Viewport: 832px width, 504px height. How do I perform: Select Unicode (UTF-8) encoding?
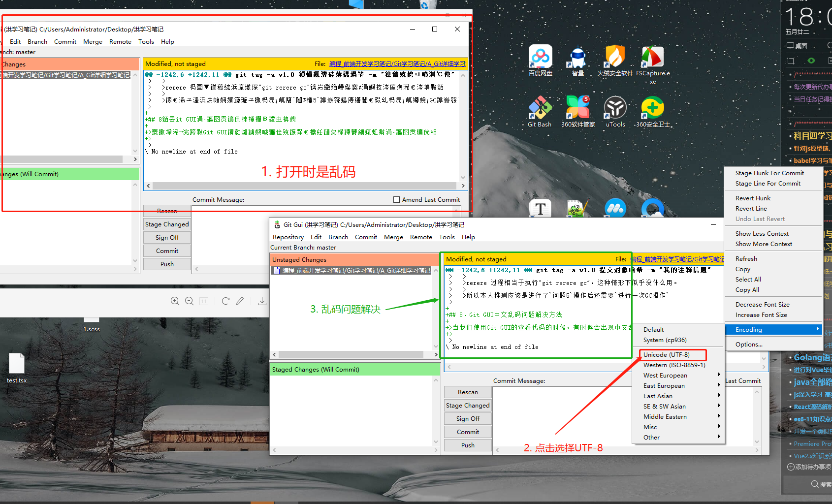[x=667, y=355]
